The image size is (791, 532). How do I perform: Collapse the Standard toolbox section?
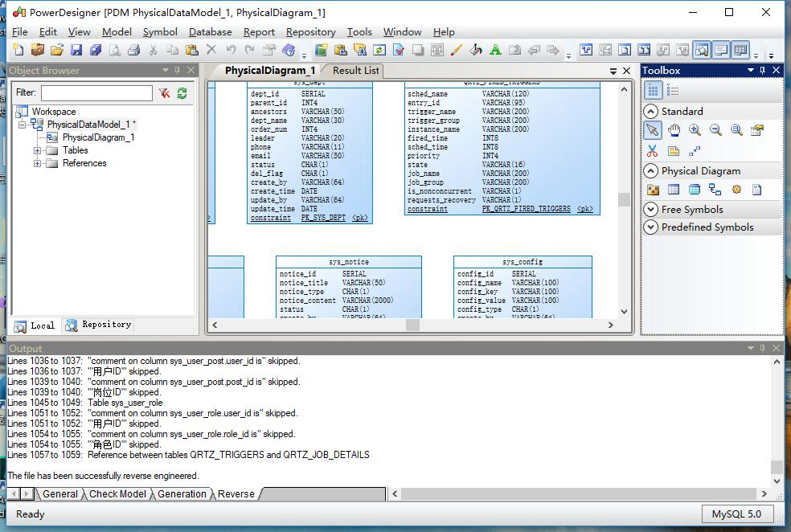pos(651,111)
